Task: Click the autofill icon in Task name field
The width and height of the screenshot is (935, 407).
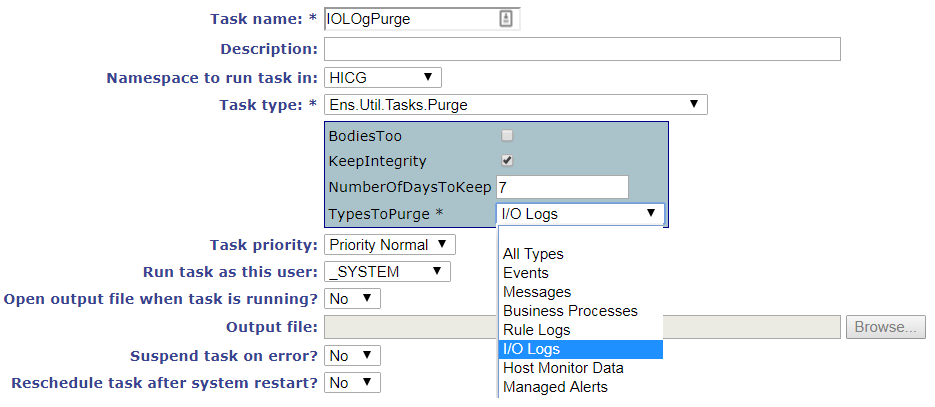Action: coord(506,19)
